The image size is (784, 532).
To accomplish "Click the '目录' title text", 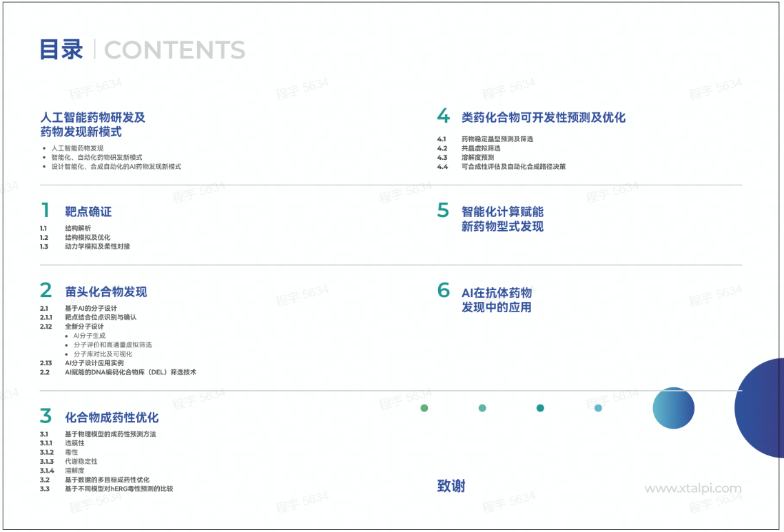I will tap(61, 50).
